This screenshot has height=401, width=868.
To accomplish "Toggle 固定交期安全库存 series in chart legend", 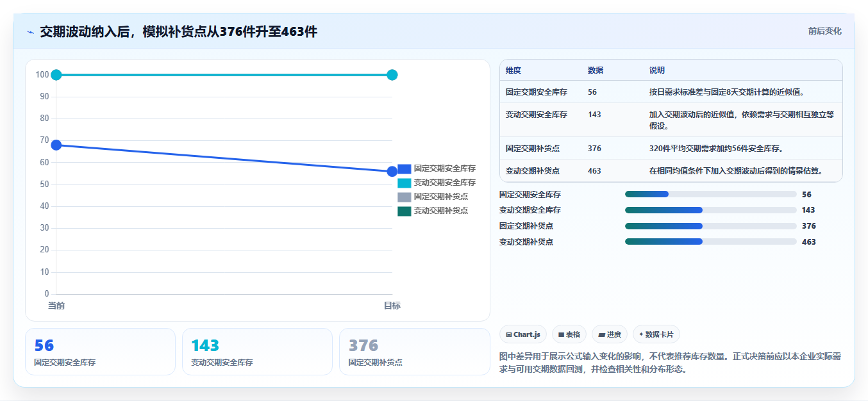I will pos(436,168).
